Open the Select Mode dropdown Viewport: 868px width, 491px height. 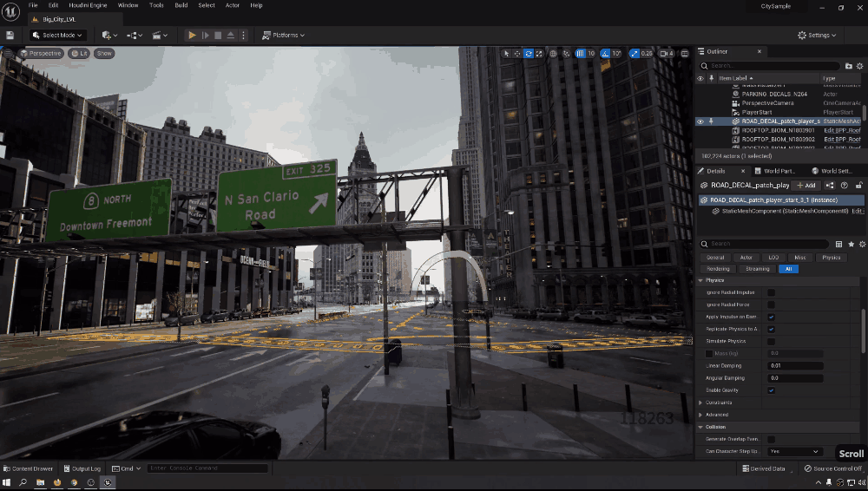coord(57,36)
